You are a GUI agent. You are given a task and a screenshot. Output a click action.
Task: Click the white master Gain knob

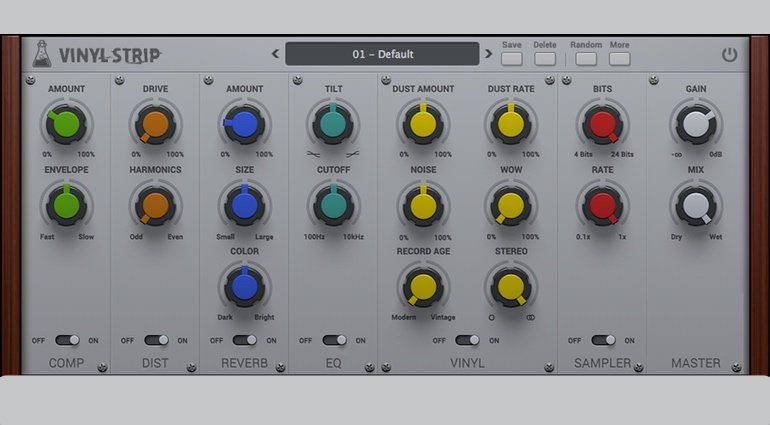tap(693, 124)
